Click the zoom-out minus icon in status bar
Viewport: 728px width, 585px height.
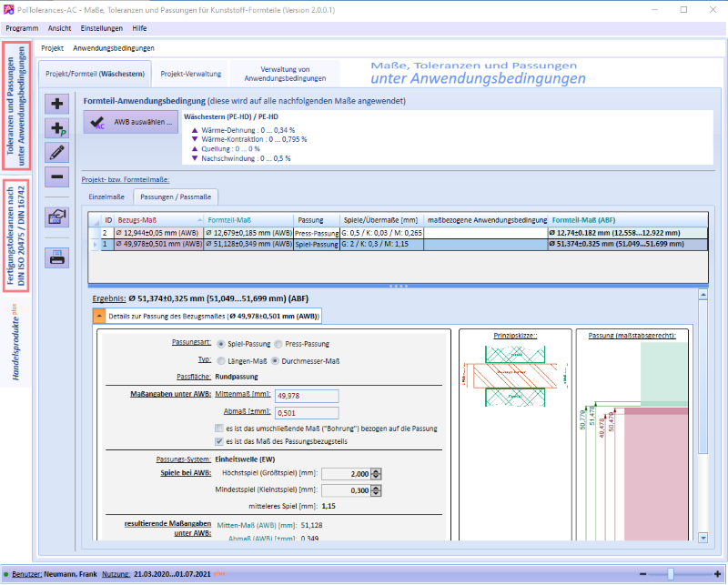pyautogui.click(x=643, y=574)
